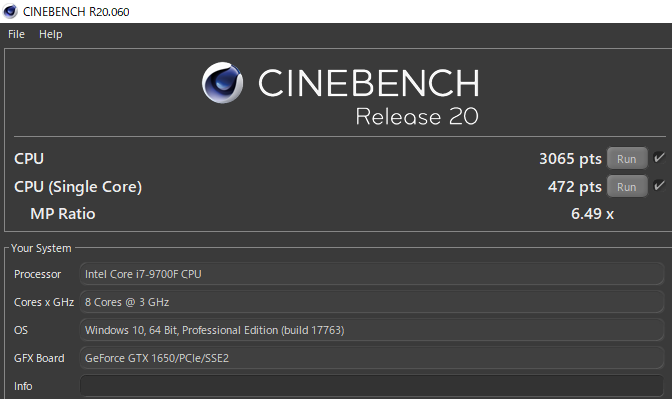
Task: Click the MP Ratio label
Action: tap(63, 213)
